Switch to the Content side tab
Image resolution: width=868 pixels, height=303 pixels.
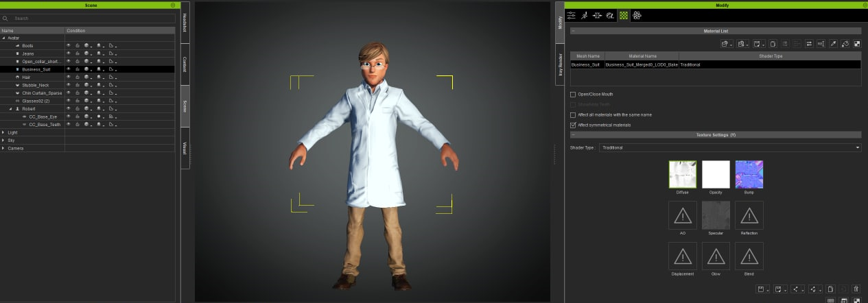click(185, 64)
